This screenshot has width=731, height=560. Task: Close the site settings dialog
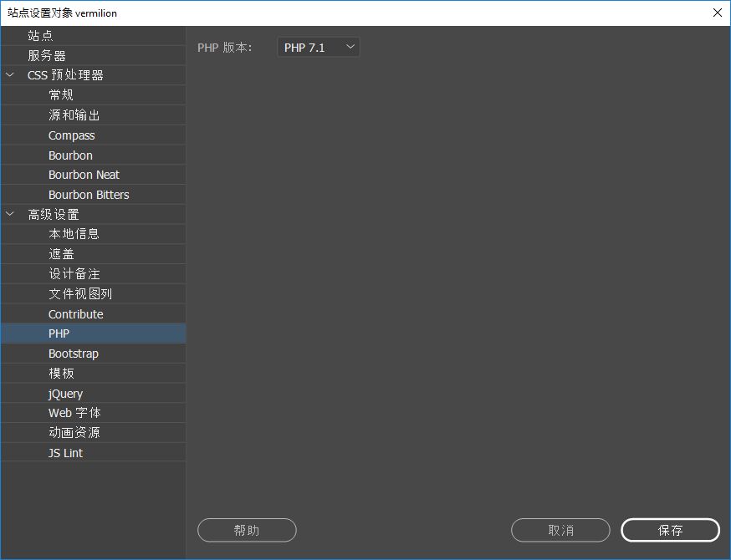718,13
